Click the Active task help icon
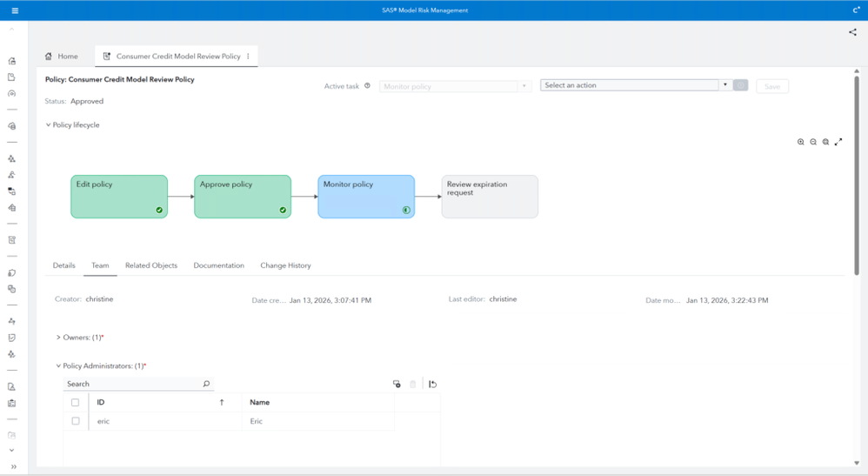Viewport: 868px width, 476px height. tap(367, 86)
